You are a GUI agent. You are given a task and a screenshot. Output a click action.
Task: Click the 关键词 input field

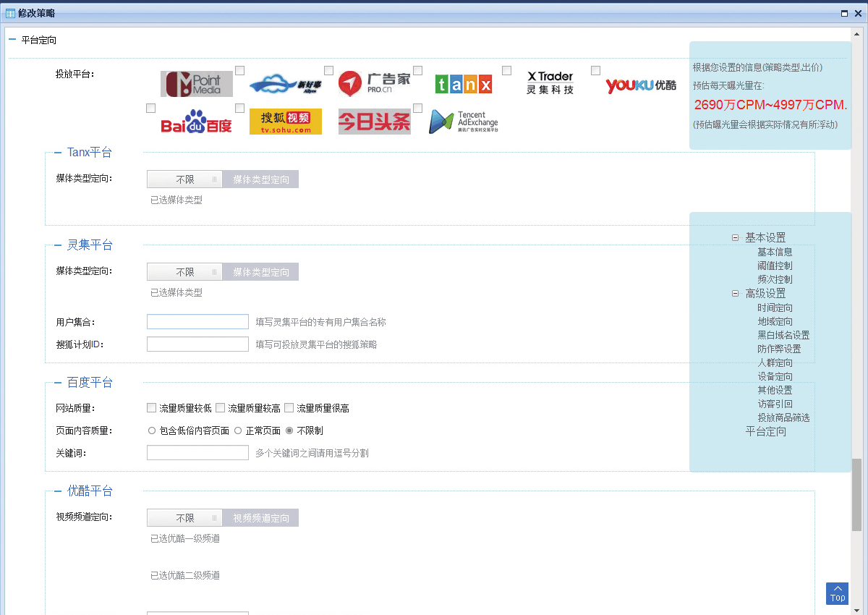coord(197,453)
